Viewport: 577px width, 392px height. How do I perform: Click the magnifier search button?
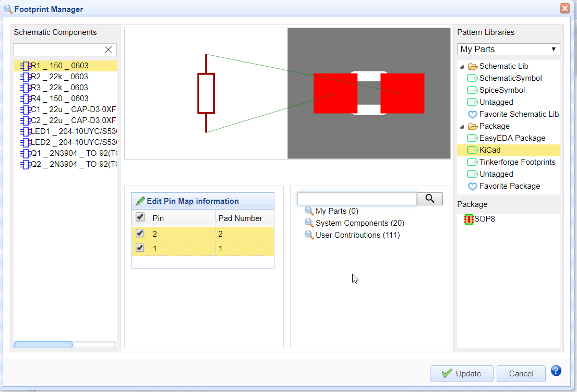(429, 199)
